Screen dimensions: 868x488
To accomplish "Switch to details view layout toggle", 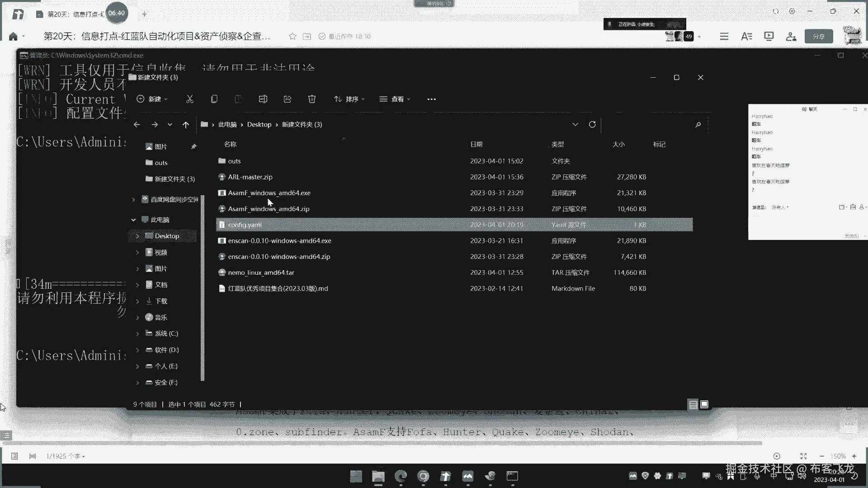I will pyautogui.click(x=693, y=404).
